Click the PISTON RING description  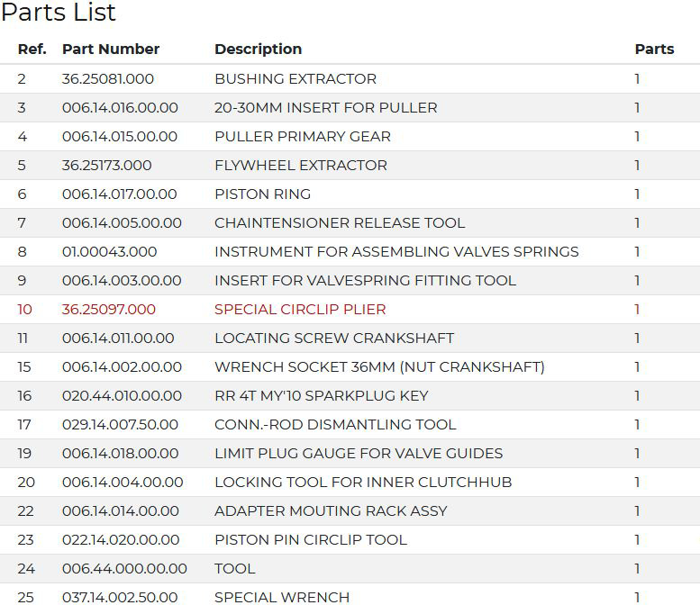coord(262,194)
